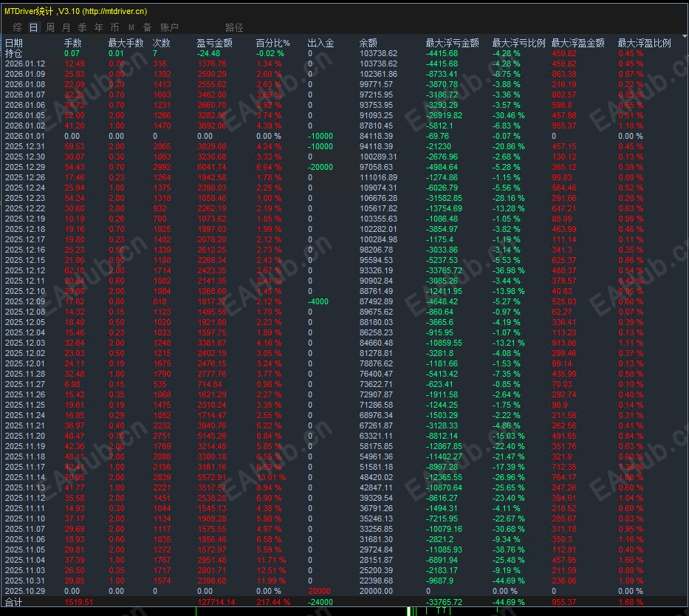Click the 13.01 % percentage cell
This screenshot has width=689, height=616.
point(271,477)
